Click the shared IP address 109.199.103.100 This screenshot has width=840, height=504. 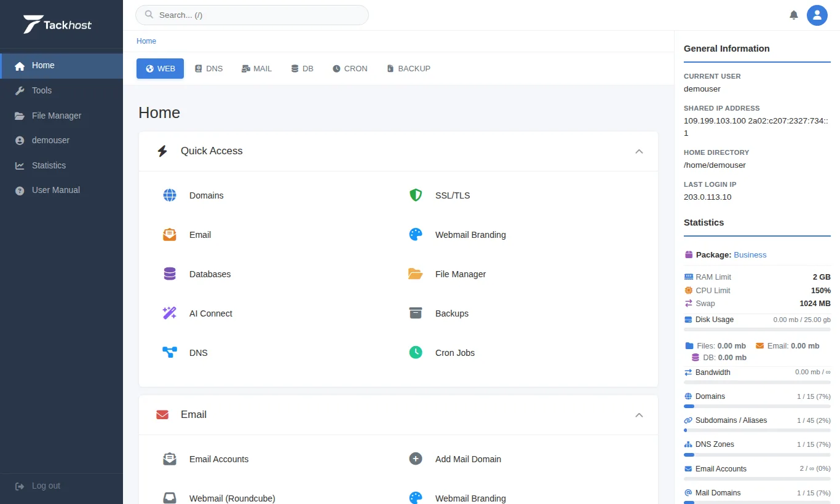point(715,120)
